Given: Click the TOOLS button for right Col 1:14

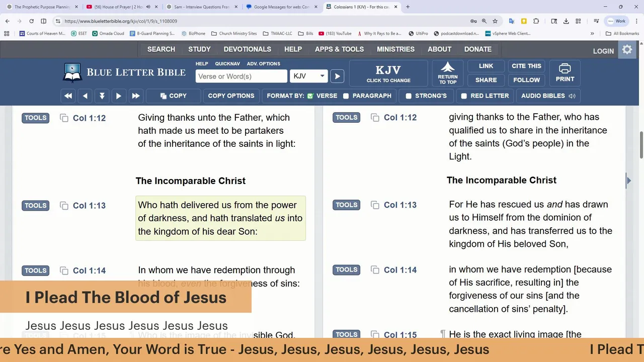Looking at the screenshot, I should click(x=347, y=270).
